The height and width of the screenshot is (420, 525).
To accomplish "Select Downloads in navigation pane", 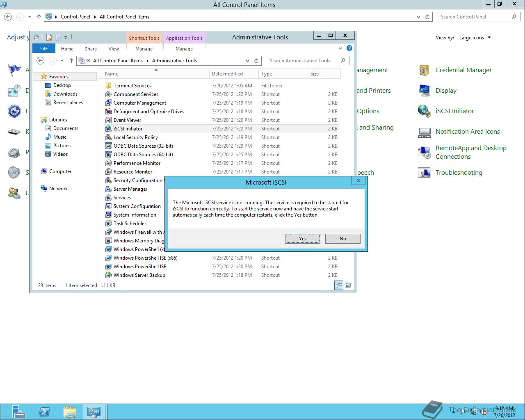I will [x=65, y=94].
